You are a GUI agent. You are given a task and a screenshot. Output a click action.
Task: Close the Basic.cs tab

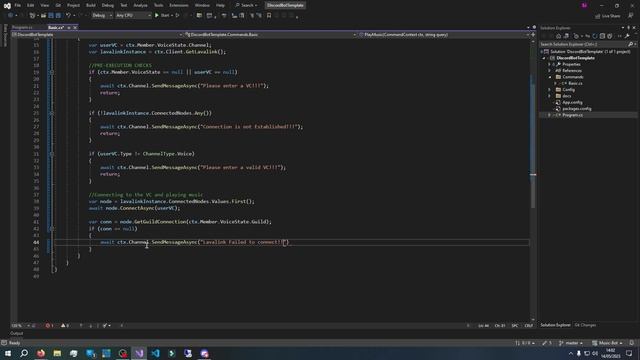point(75,27)
